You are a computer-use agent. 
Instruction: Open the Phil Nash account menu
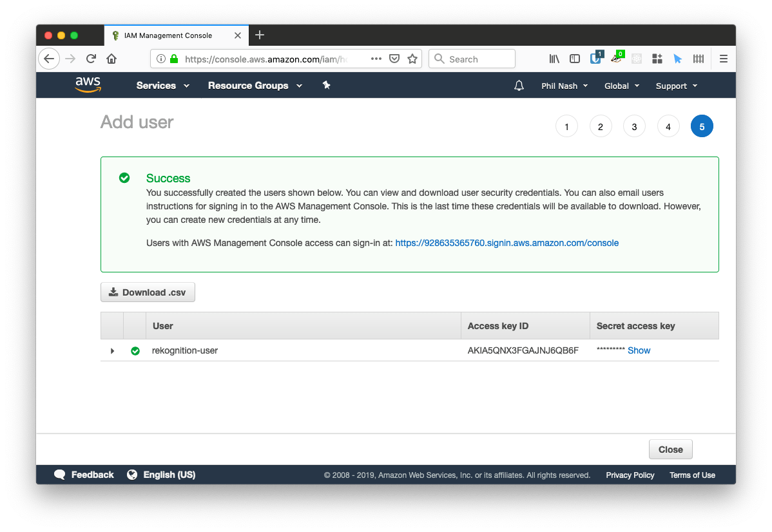565,86
